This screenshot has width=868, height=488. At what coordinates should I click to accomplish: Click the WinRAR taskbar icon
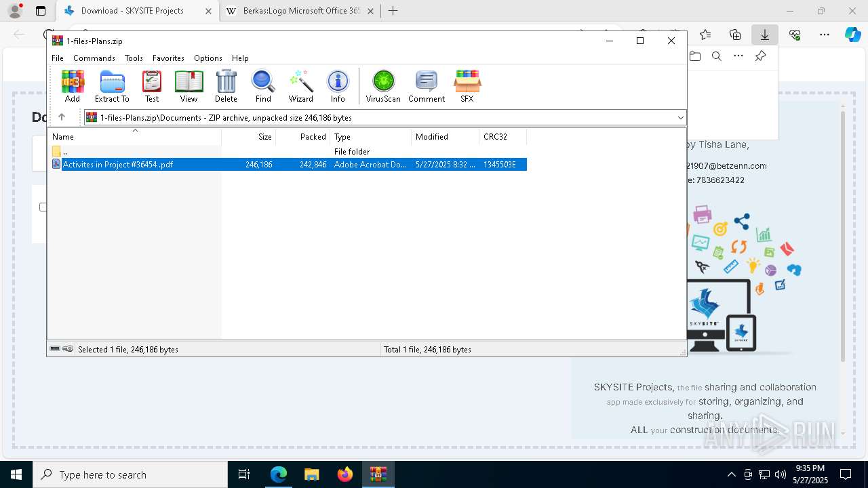coord(378,474)
